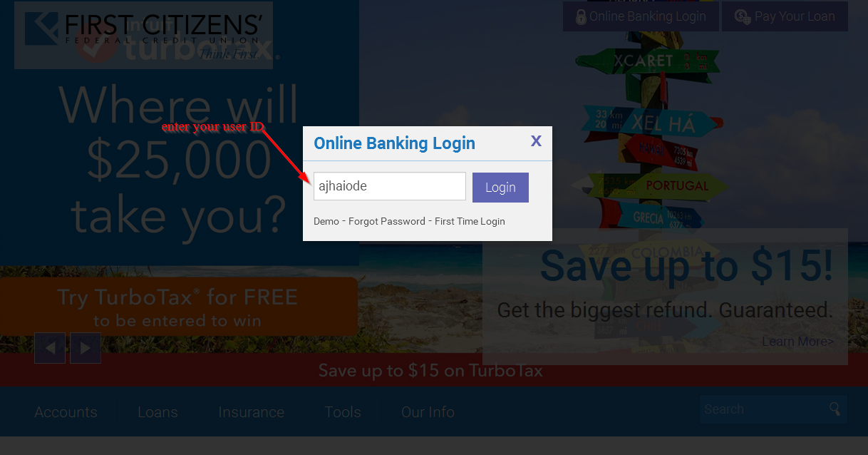868x455 pixels.
Task: Click the Save up to $15 on TurboTax banner
Action: [430, 371]
